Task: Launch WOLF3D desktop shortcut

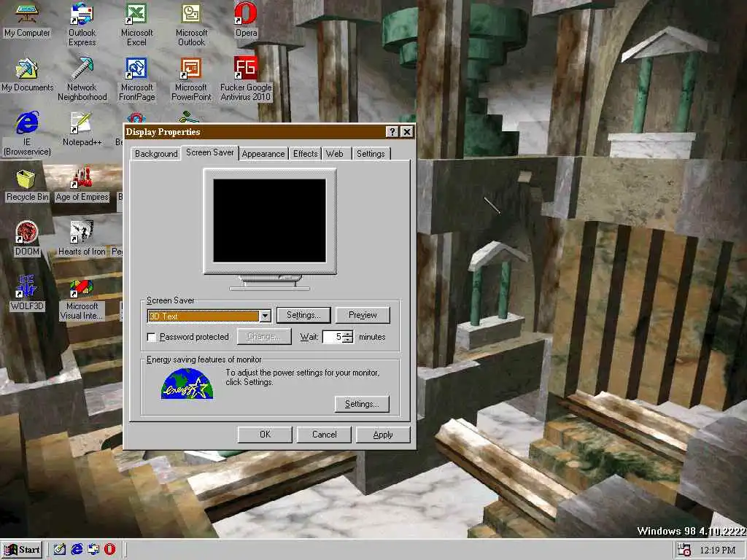Action: point(27,293)
